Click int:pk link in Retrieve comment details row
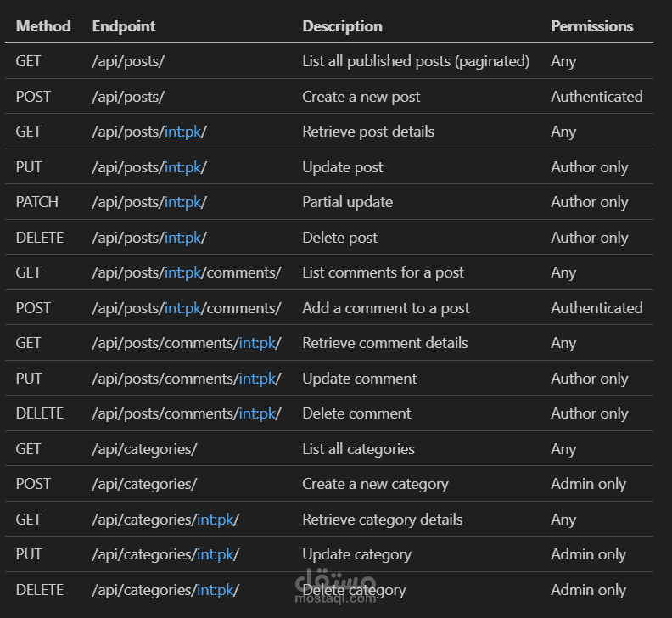 coord(257,344)
